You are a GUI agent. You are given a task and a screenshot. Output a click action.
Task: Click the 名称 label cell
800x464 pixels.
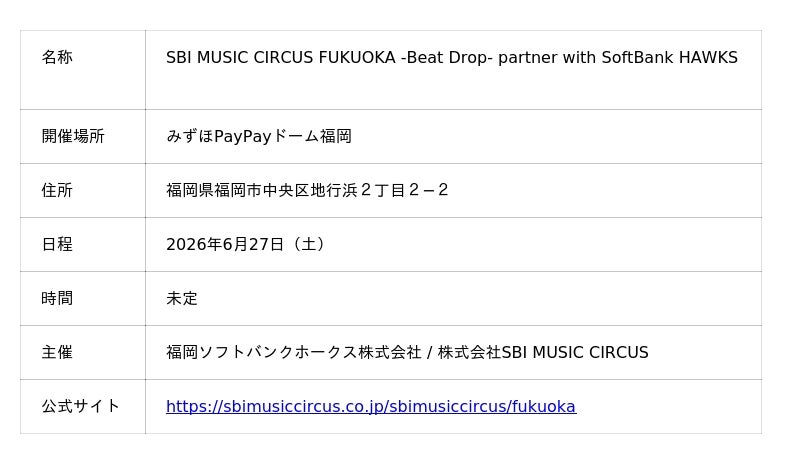57,58
